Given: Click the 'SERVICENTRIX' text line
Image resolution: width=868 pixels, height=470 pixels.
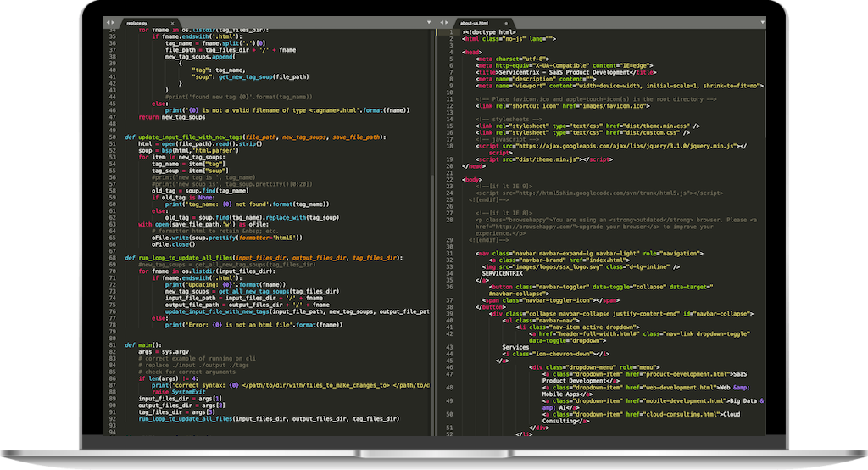Looking at the screenshot, I should (x=502, y=274).
